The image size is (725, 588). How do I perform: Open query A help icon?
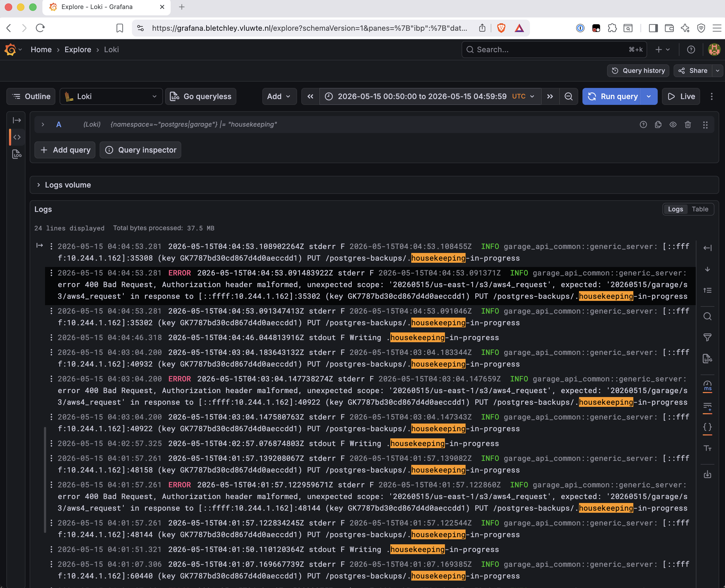[x=643, y=125]
